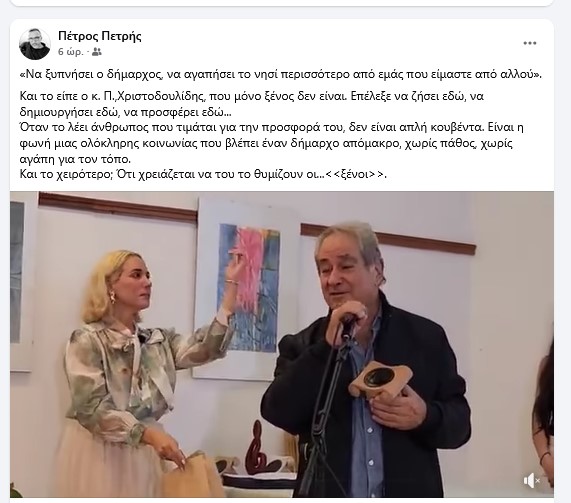Click the quoted first line of the post

(x=281, y=75)
